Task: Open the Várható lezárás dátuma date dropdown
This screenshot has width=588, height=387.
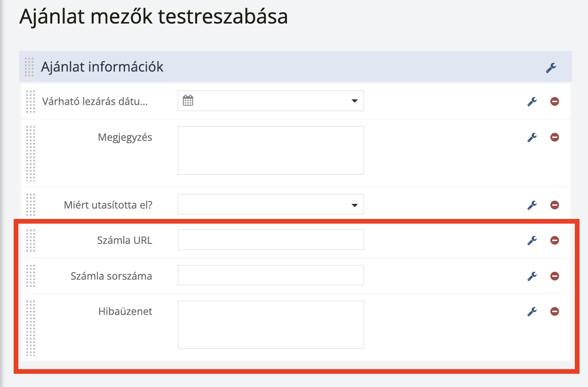Action: (354, 101)
